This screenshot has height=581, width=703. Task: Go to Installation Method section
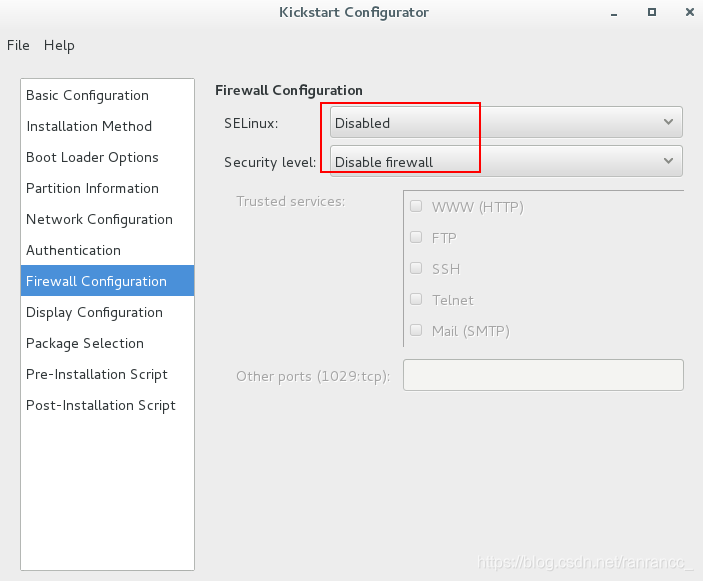click(108, 126)
